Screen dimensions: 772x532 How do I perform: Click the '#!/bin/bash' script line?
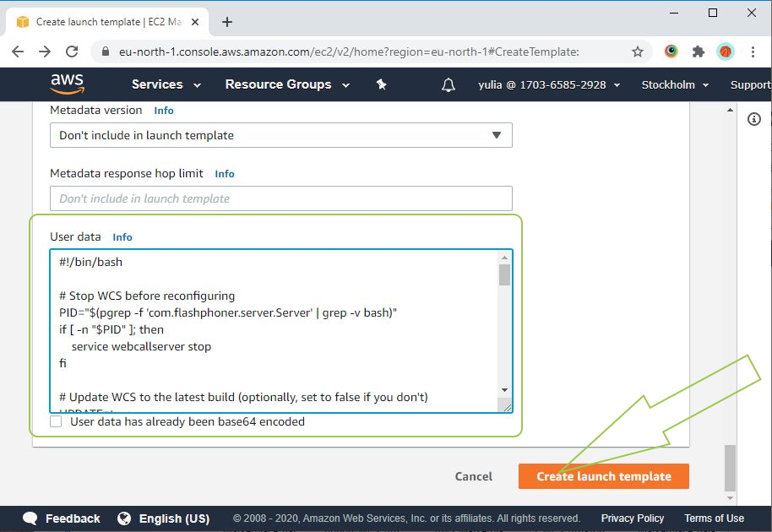[90, 263]
